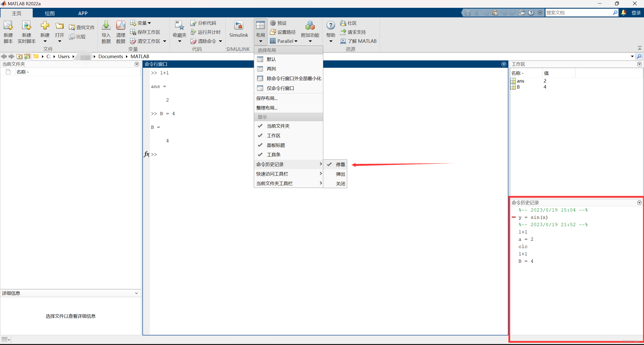The height and width of the screenshot is (345, 644).
Task: Click 登录 to sign in
Action: (636, 13)
